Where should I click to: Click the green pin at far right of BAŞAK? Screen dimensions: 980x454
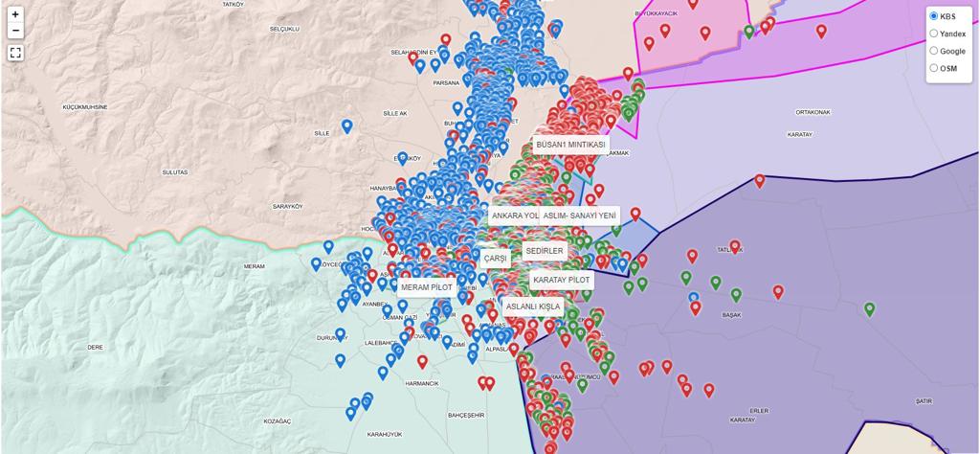pos(869,309)
